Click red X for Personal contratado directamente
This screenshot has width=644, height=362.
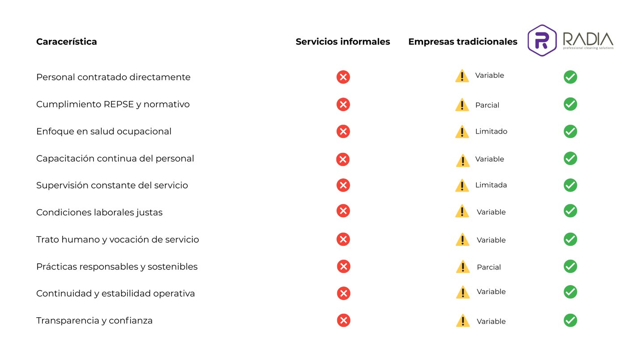[343, 77]
